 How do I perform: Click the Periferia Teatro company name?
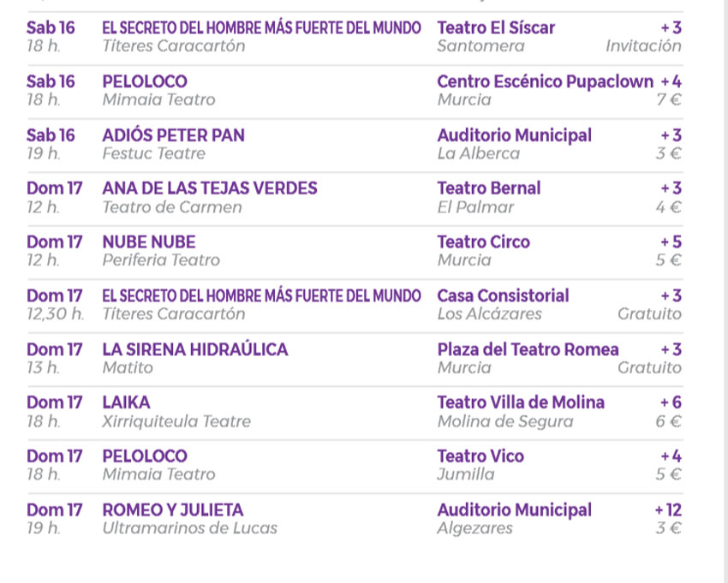click(160, 260)
